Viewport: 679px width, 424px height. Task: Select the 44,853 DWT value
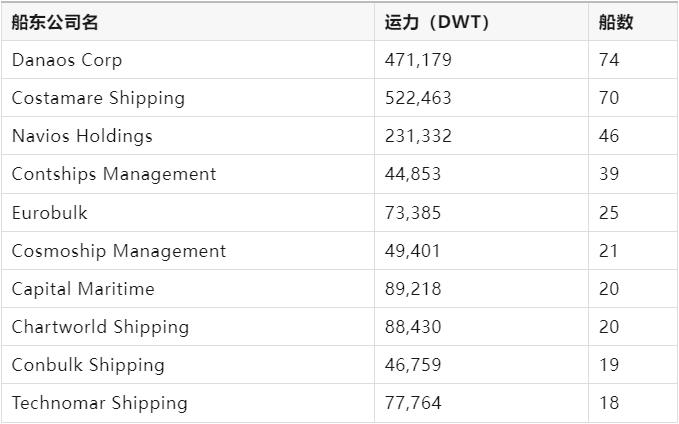click(413, 174)
